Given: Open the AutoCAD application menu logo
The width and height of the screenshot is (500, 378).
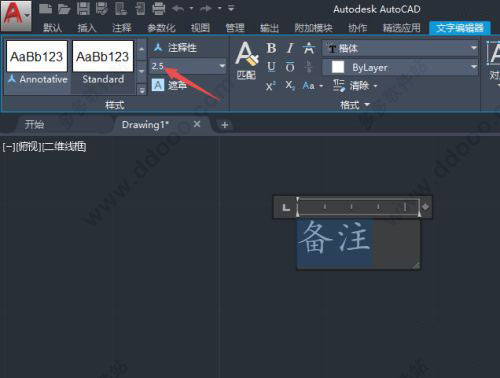Looking at the screenshot, I should pos(16,15).
